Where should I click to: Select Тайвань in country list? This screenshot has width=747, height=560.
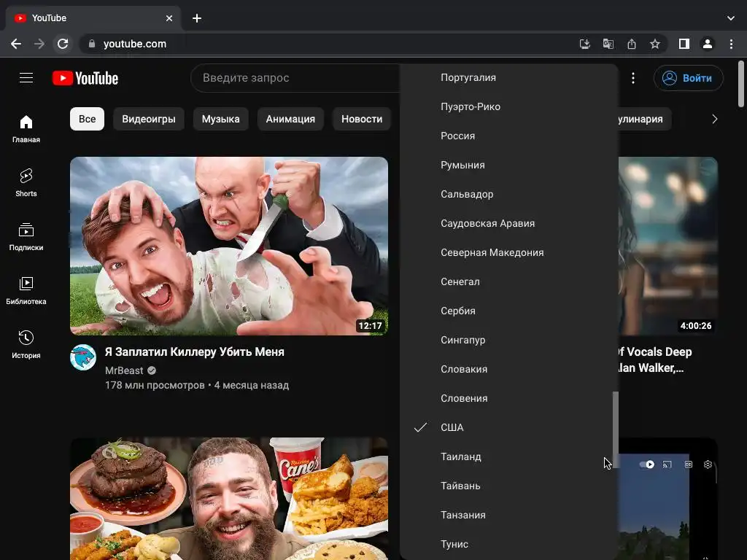click(508, 486)
